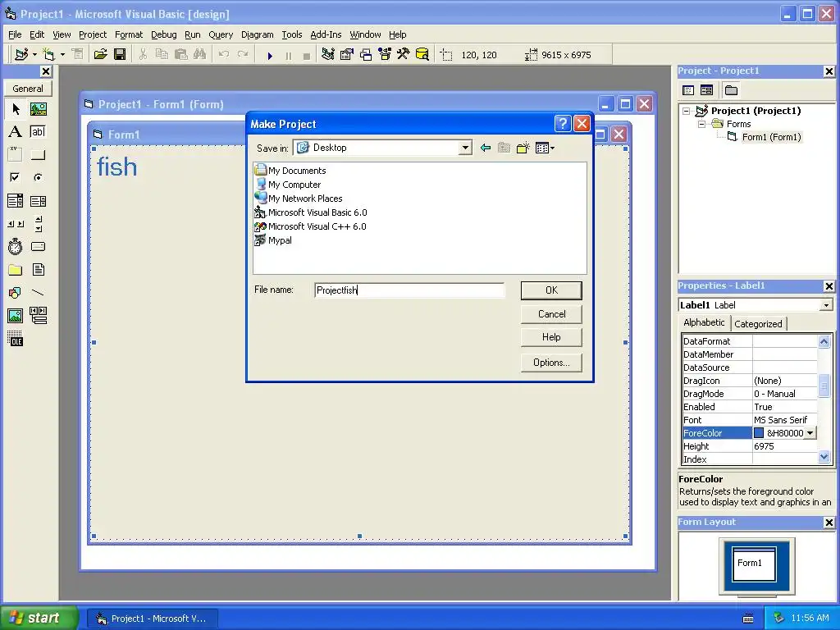This screenshot has height=630, width=840.
Task: Click the ForeColor blue color swatch
Action: (759, 433)
